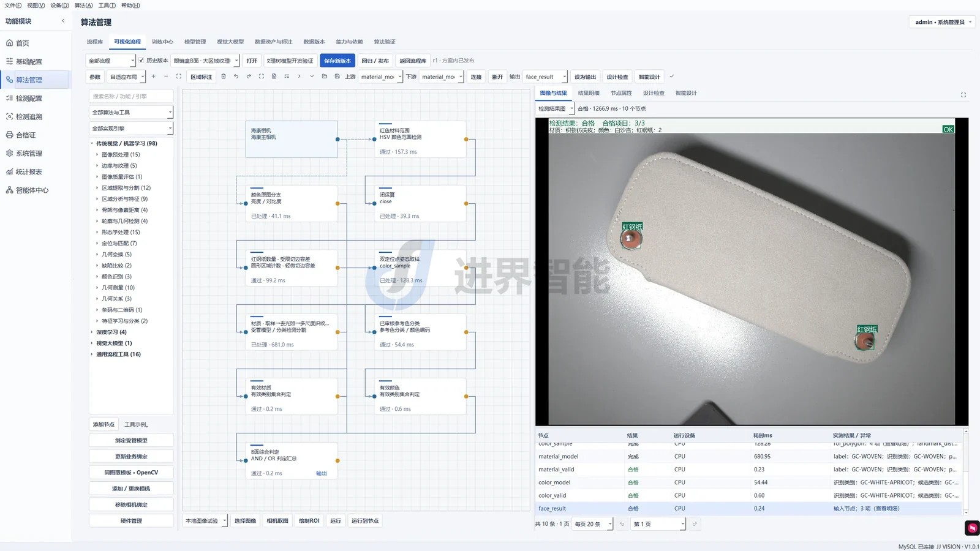980x551 pixels.
Task: Click the zoom-in plus icon in the flow toolbar
Action: (153, 77)
